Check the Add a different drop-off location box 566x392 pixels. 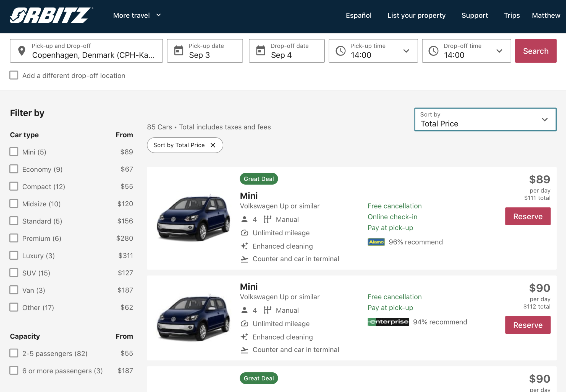click(14, 75)
